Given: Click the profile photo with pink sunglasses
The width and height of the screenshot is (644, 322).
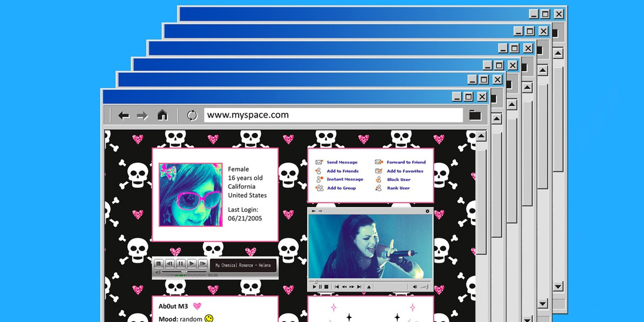Looking at the screenshot, I should [x=191, y=195].
